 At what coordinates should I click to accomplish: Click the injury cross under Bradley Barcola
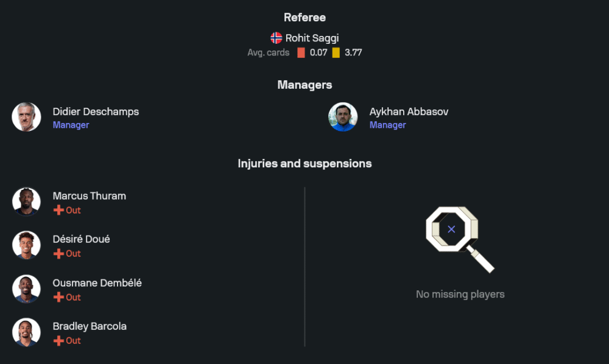[58, 341]
